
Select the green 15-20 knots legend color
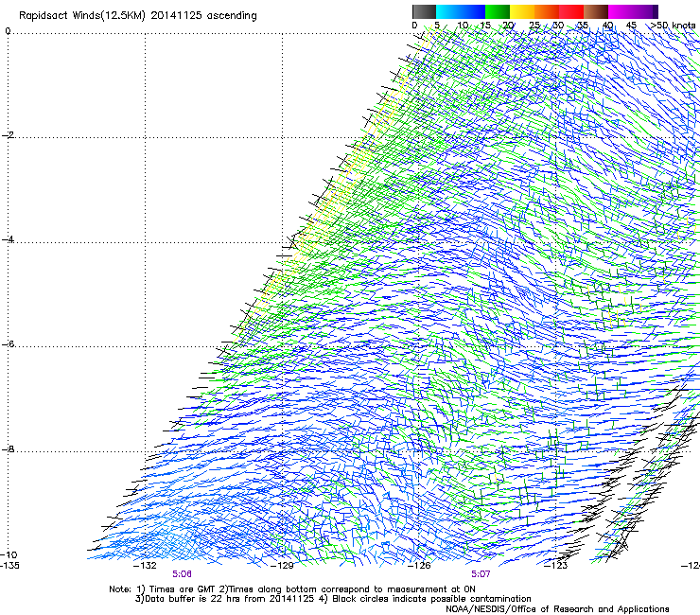tap(498, 11)
